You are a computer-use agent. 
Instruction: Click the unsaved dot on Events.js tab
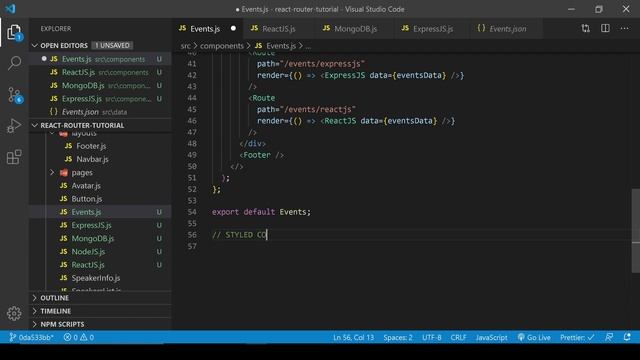coord(233,29)
